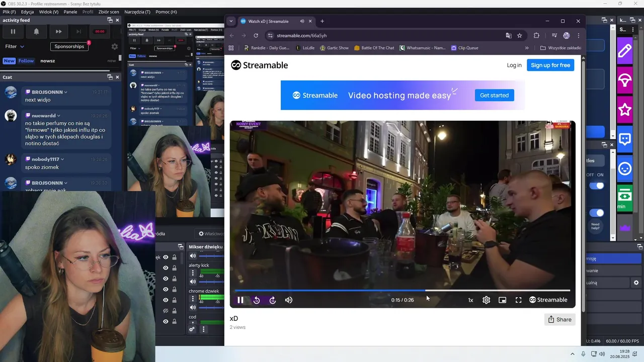Viewport: 644px width, 362px height.
Task: Expand nucwardd user chevron in chat
Action: tap(58, 116)
